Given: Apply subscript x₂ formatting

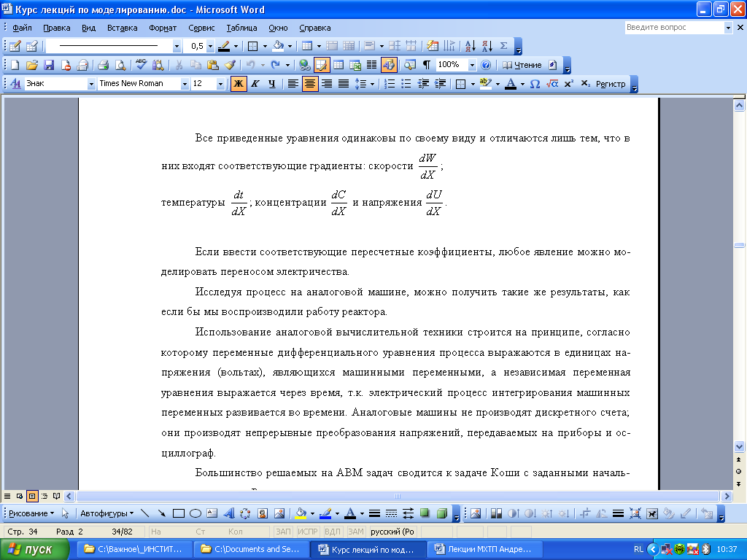Looking at the screenshot, I should point(586,84).
